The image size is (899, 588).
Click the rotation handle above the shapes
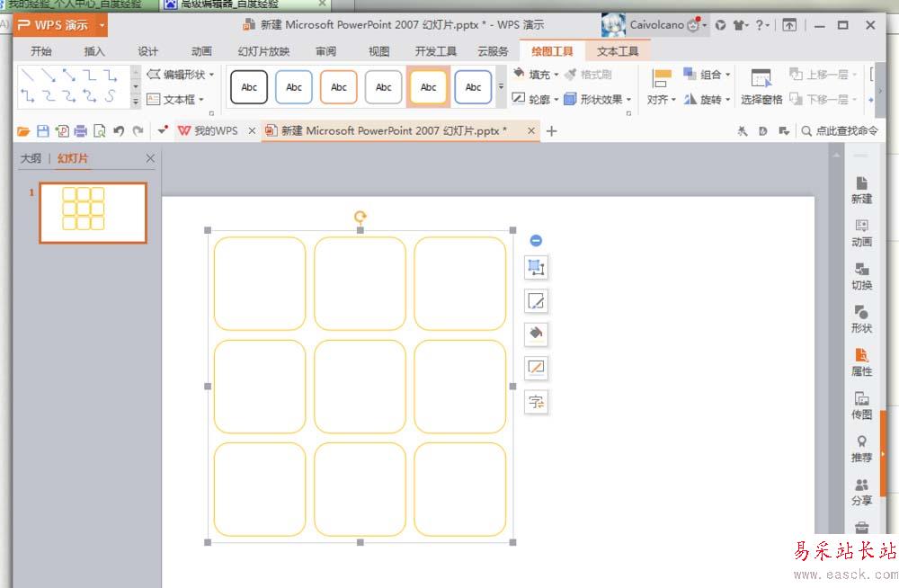point(360,217)
